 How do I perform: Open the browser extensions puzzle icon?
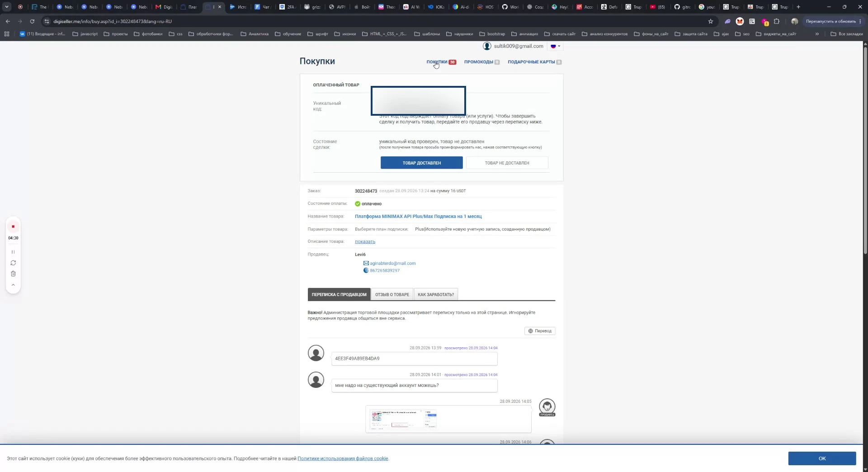777,21
